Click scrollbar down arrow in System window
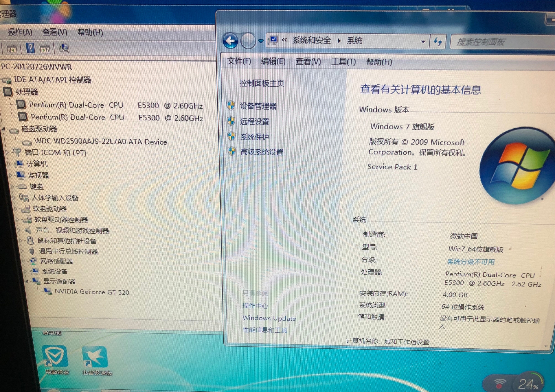The height and width of the screenshot is (392, 555). coord(546,346)
